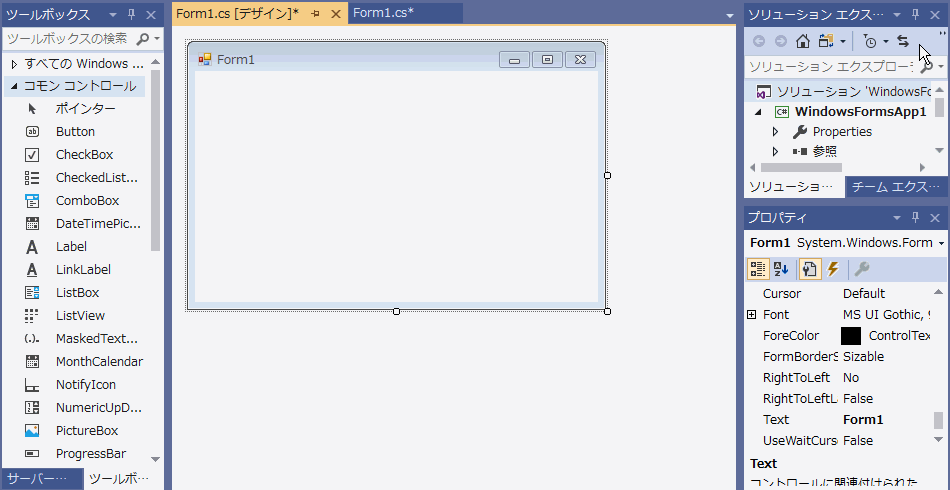Select the CheckedListBox control icon
This screenshot has width=950, height=490.
(32, 177)
